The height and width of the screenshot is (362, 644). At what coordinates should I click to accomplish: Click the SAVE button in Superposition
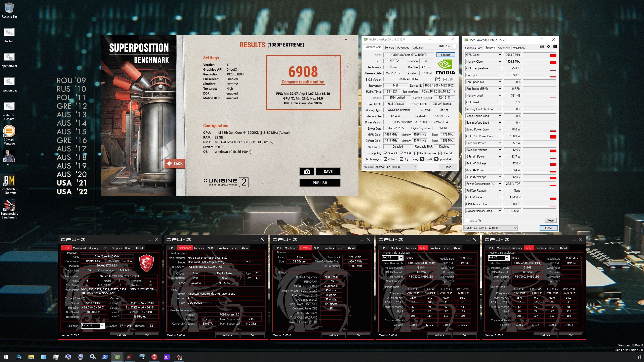(328, 171)
